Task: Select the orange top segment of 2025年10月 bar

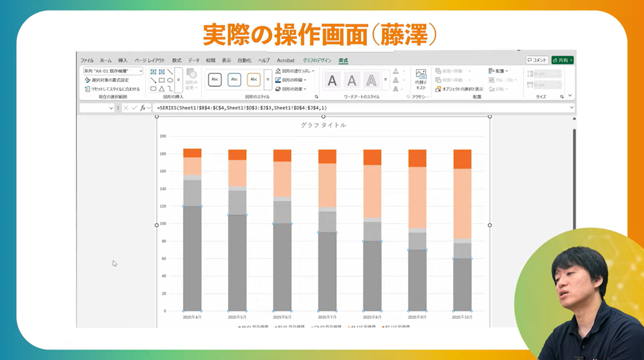Action: coord(462,159)
